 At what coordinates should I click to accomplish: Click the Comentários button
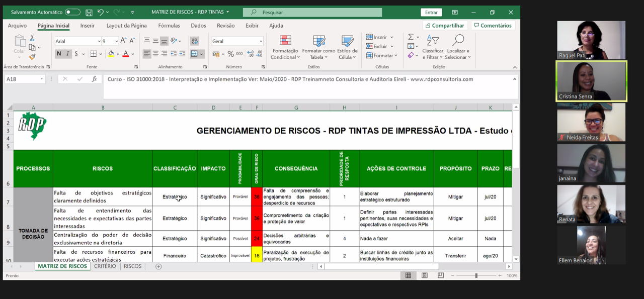[493, 26]
